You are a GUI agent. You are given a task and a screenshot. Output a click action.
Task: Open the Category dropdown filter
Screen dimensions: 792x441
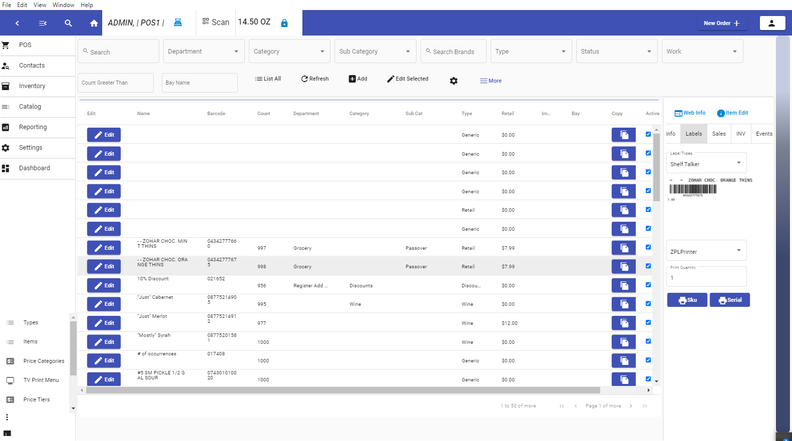point(289,52)
